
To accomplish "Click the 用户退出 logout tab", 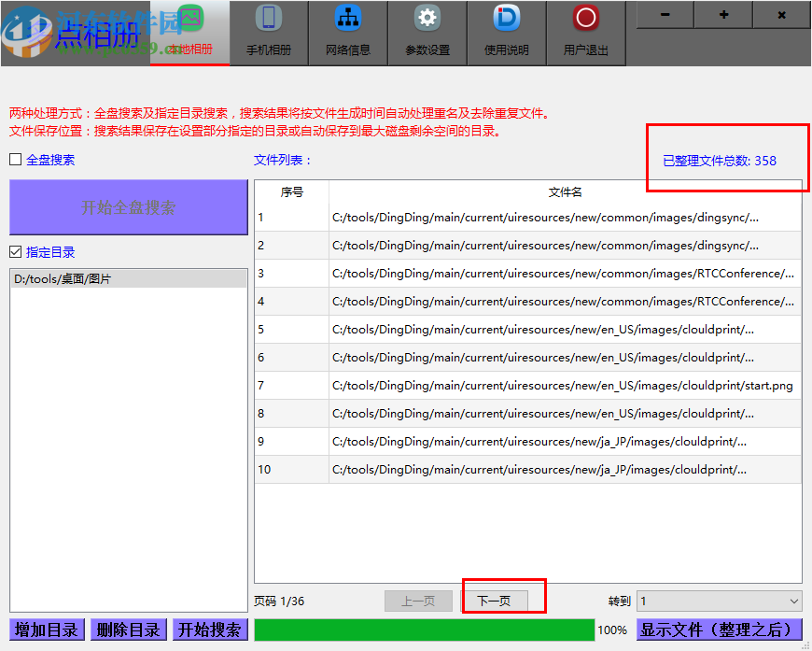I will pyautogui.click(x=586, y=34).
